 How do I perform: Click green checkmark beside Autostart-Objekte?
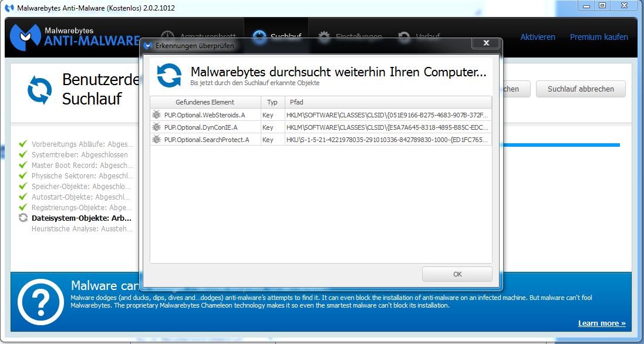23,197
